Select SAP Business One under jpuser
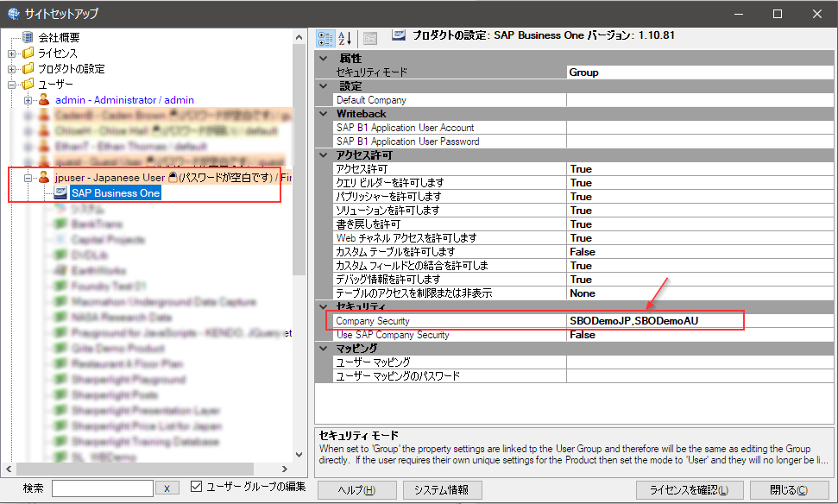 [x=116, y=193]
